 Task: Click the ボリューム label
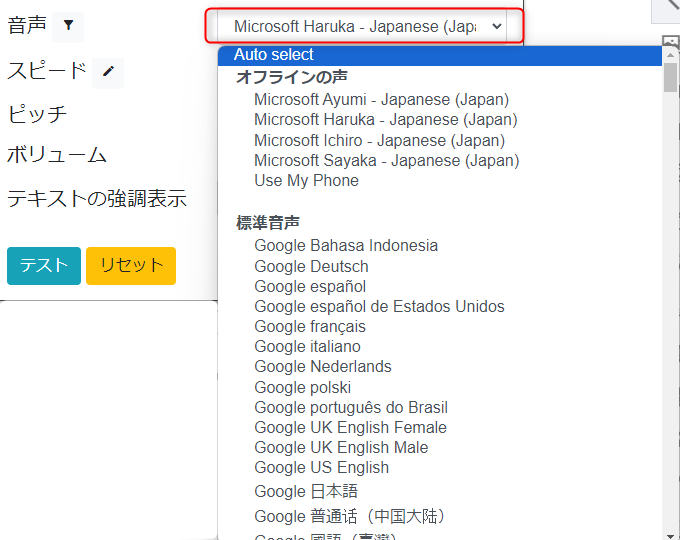[x=57, y=154]
